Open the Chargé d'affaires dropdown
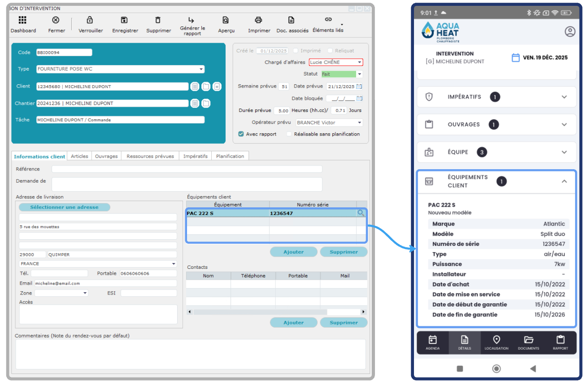 pos(360,62)
